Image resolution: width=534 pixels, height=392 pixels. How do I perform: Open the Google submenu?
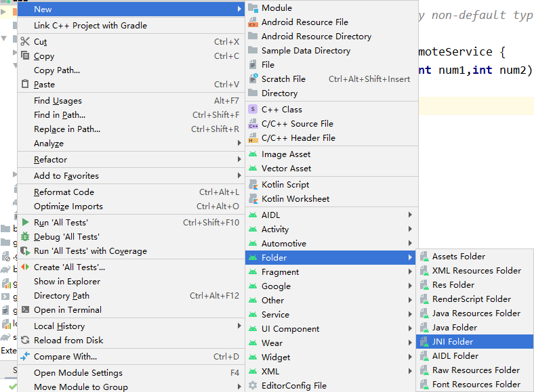point(330,286)
